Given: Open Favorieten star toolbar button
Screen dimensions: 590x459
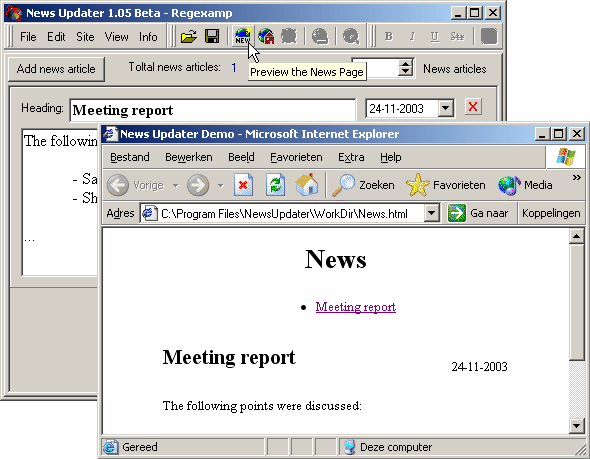Looking at the screenshot, I should pyautogui.click(x=446, y=185).
